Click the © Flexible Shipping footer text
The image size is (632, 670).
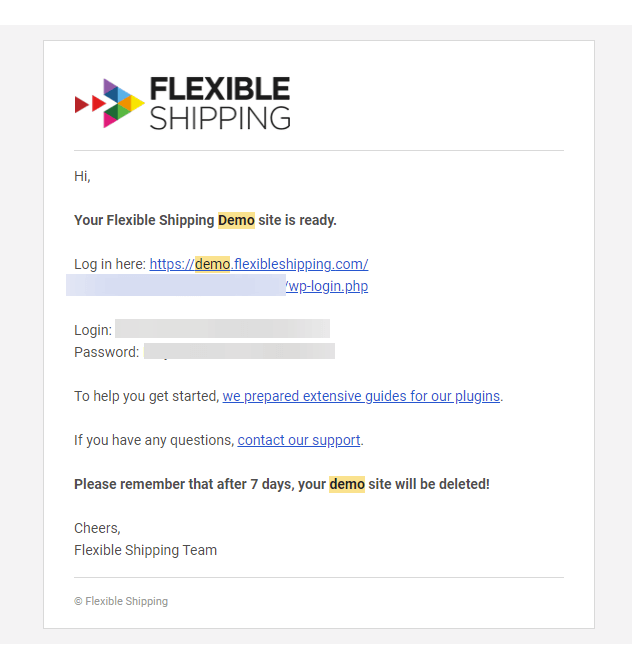click(121, 601)
